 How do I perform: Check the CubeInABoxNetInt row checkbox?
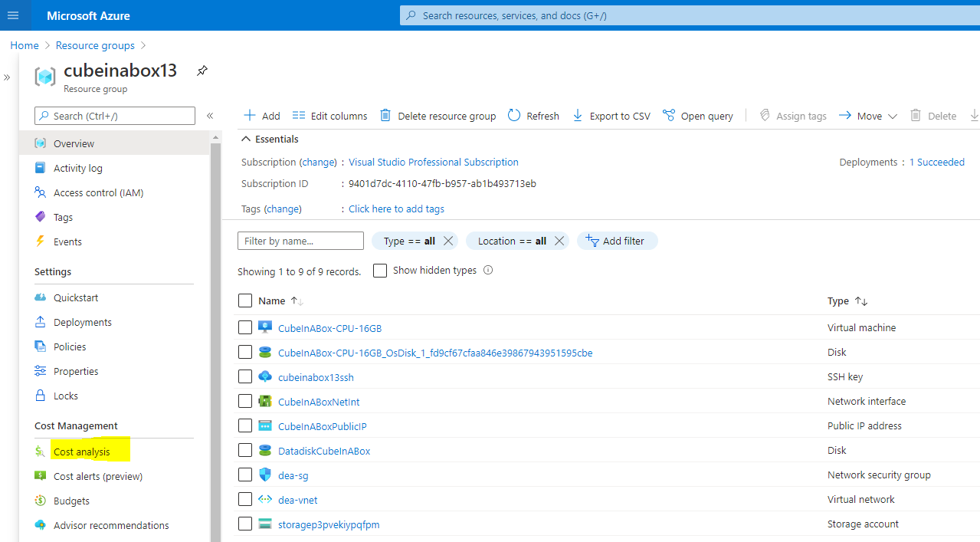point(245,401)
